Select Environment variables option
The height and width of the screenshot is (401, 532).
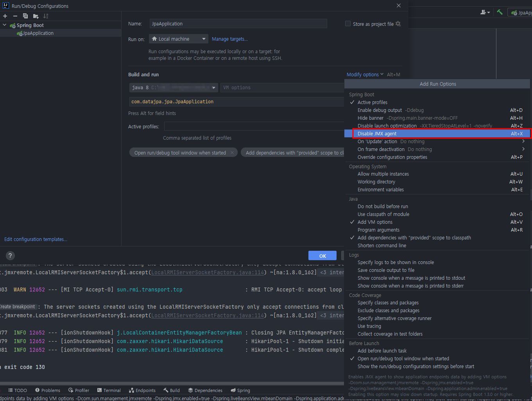437,190
